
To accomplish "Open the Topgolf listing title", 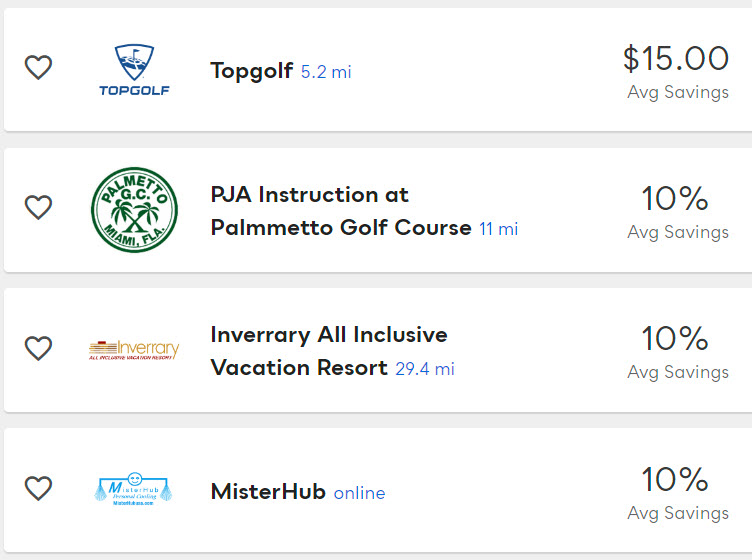I will (251, 70).
